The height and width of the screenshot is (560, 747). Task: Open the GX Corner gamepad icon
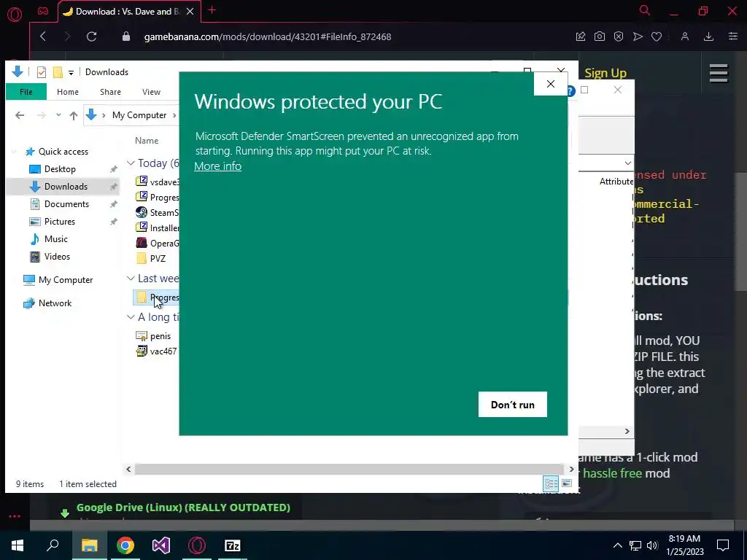(43, 12)
